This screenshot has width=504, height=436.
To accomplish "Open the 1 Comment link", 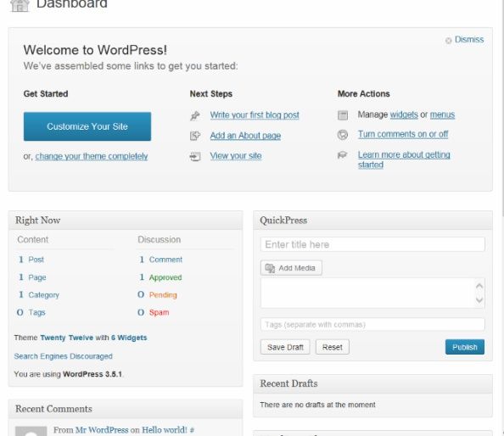I will pyautogui.click(x=160, y=260).
